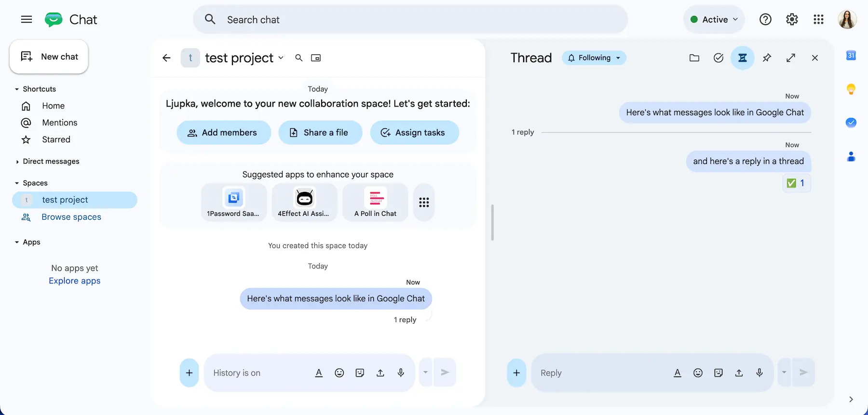Collapse the Shortcuts section

pos(17,89)
